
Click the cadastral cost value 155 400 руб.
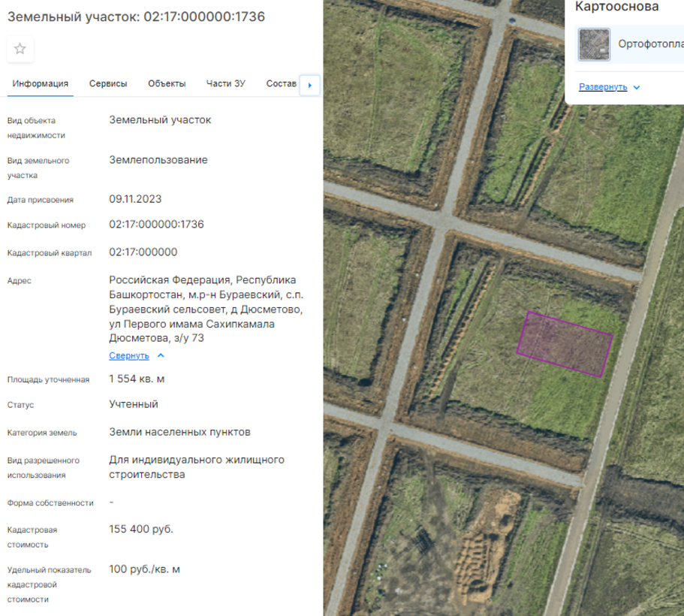tap(141, 529)
